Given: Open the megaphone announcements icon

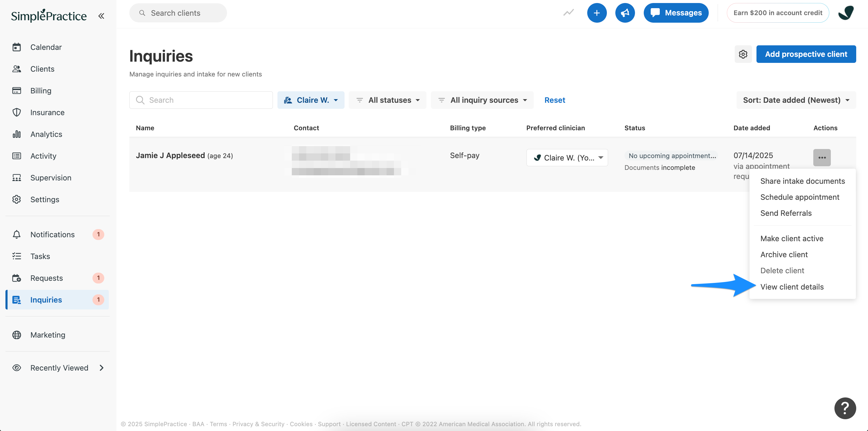Looking at the screenshot, I should click(625, 13).
